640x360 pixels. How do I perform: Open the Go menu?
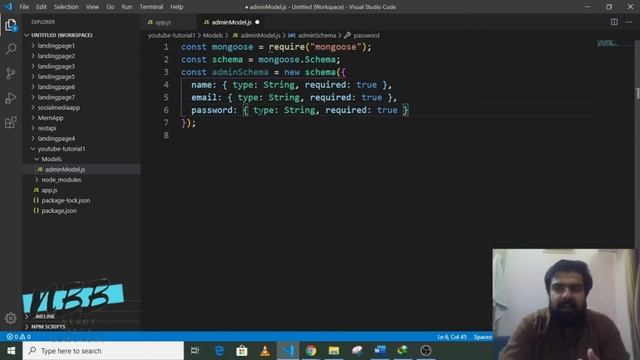[110, 7]
